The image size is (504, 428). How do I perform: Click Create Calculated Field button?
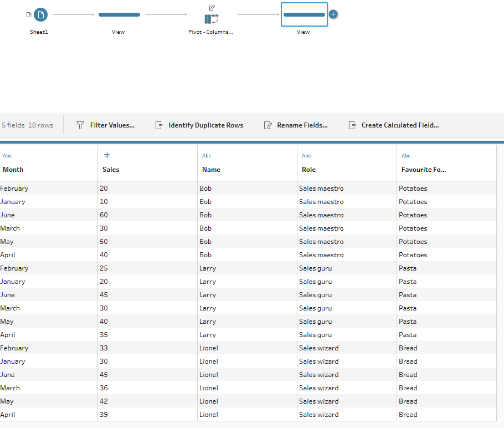click(x=400, y=125)
